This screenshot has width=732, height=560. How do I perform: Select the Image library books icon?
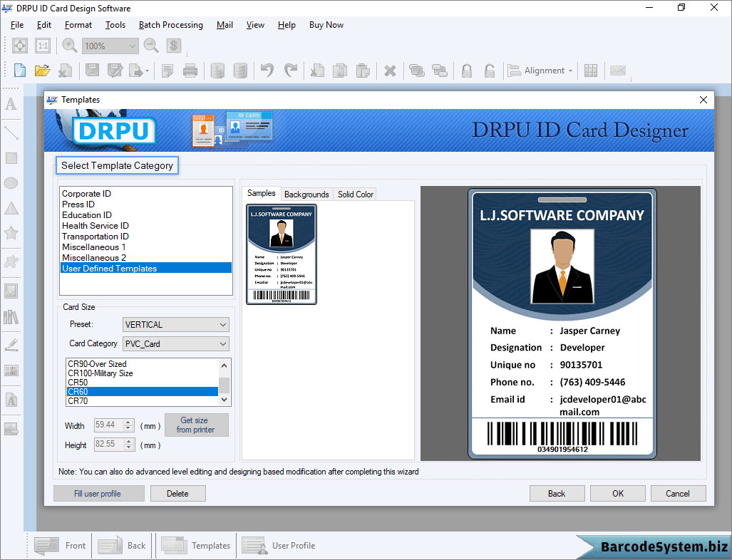click(11, 317)
